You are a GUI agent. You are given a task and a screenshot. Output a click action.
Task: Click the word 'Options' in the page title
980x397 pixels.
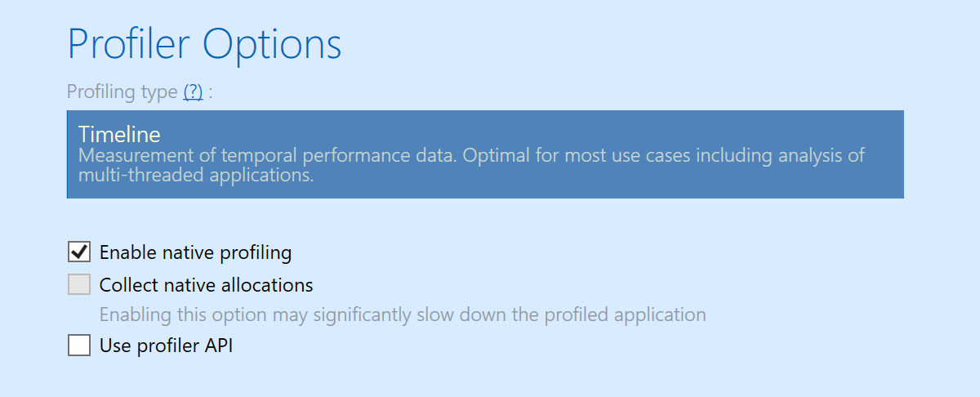pos(272,43)
